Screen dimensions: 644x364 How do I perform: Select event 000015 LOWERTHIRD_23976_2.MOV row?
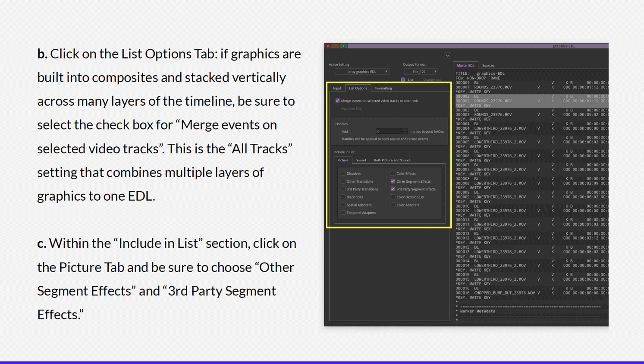[x=532, y=279]
